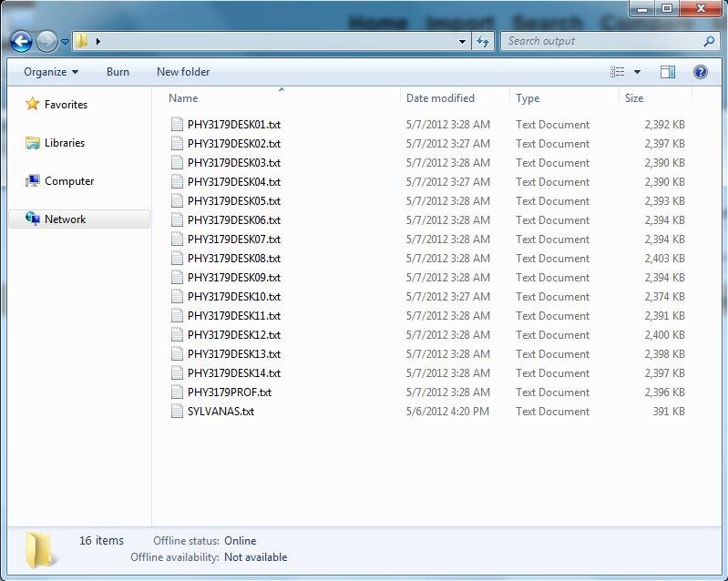
Task: Minimize the Explorer window
Action: (x=642, y=8)
